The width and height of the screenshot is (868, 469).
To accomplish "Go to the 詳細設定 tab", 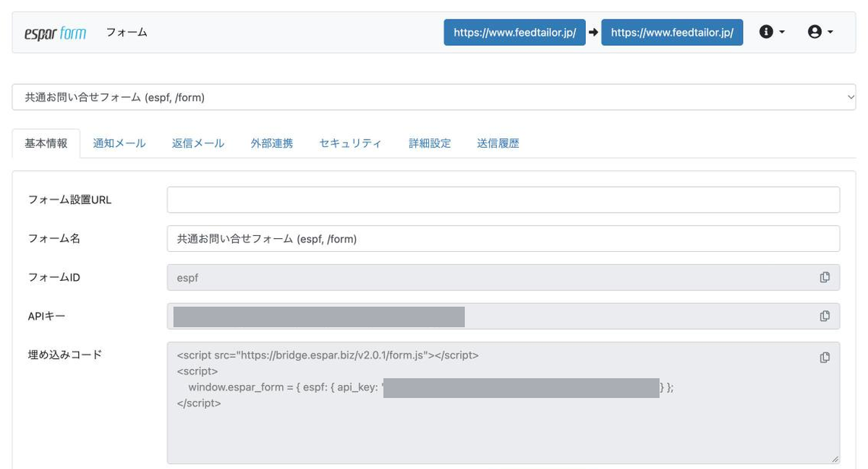I will pos(430,143).
